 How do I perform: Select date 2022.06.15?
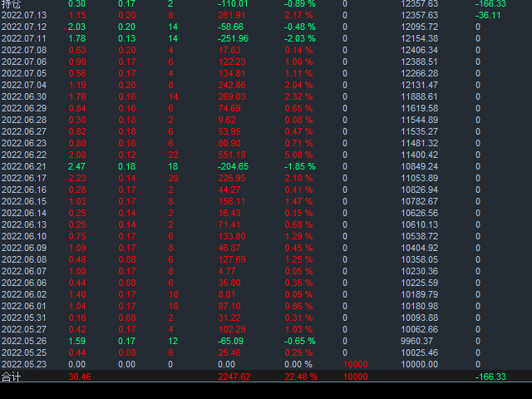24,201
